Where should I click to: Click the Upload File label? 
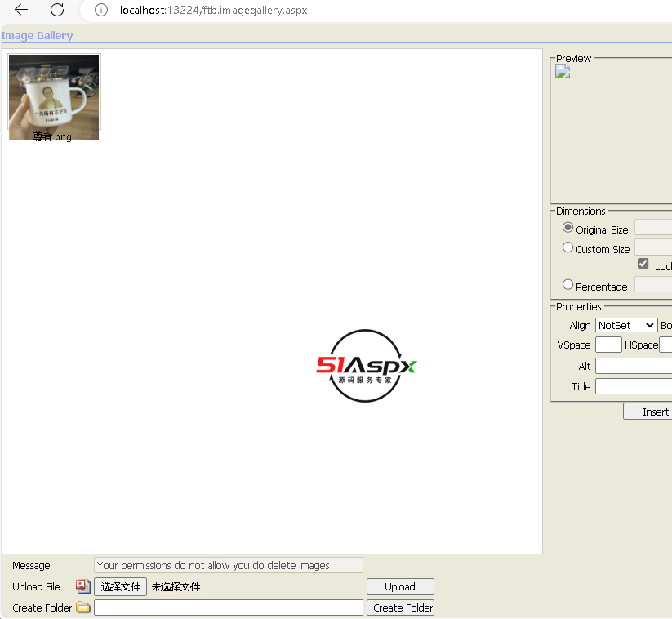[36, 587]
